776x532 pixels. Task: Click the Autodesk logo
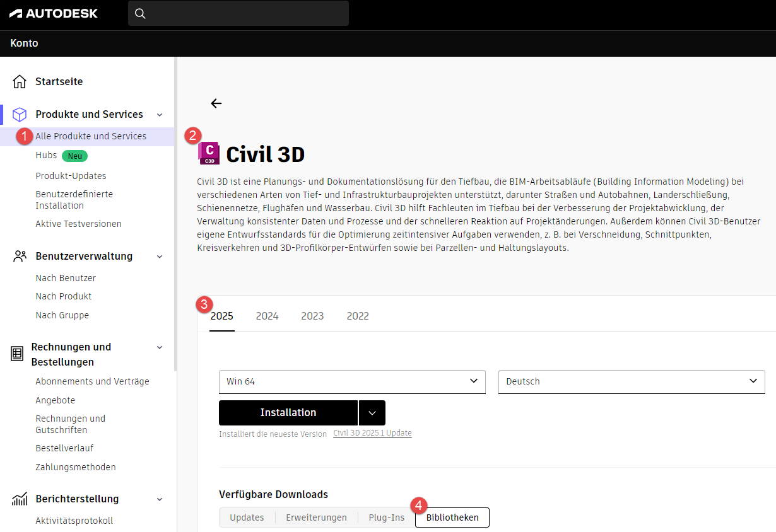[54, 13]
